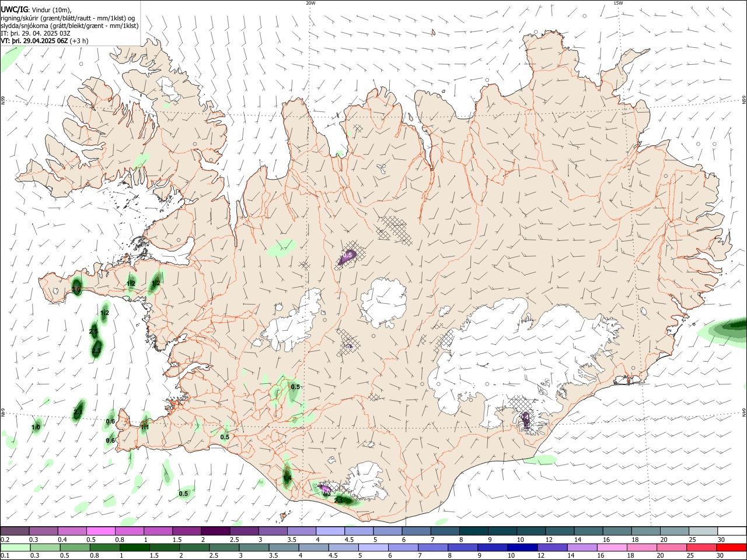The height and width of the screenshot is (560, 747).
Task: Click the 'VT: þri. 29.04.2025 06Z (+3 h)' line
Action: 45,41
